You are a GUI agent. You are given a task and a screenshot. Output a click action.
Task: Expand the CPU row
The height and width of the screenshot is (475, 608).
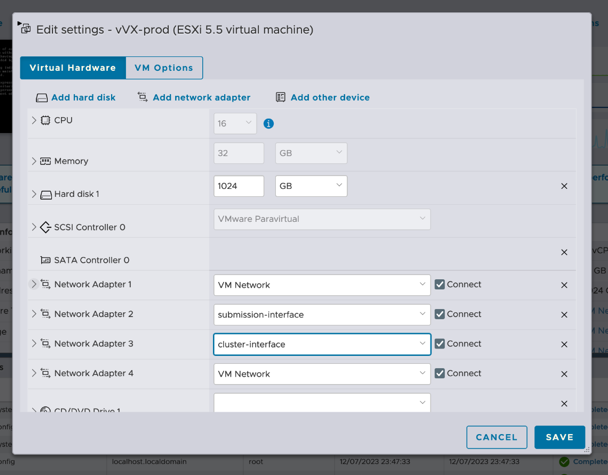[x=34, y=120]
